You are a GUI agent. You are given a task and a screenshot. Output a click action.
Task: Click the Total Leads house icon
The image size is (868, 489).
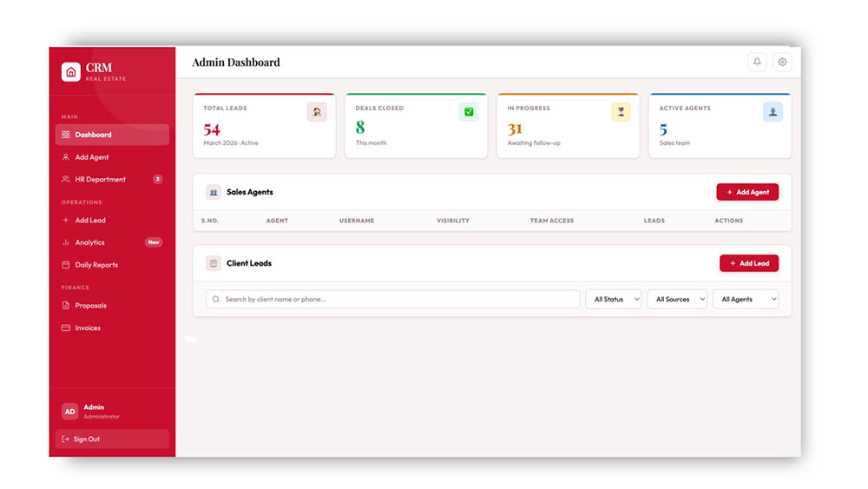coord(317,112)
